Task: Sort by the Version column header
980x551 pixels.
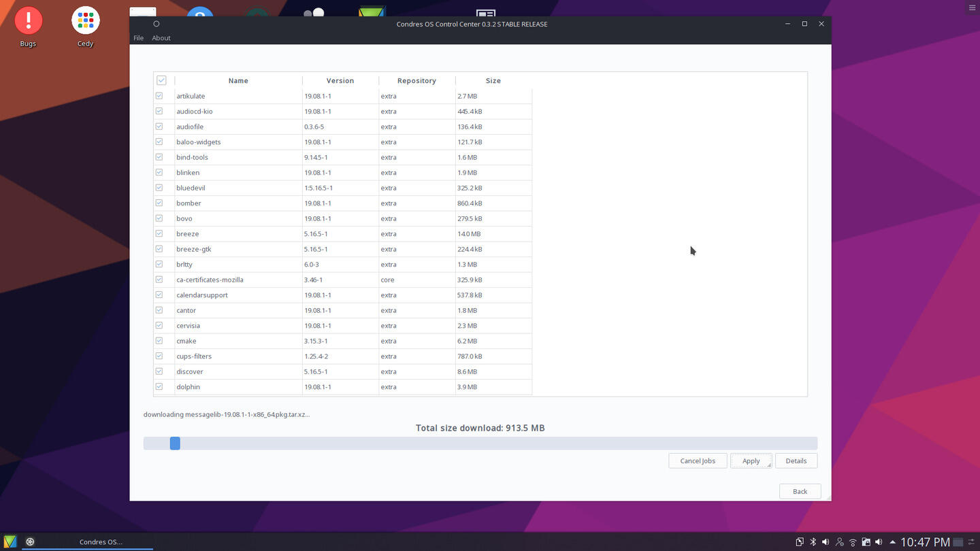Action: click(340, 80)
